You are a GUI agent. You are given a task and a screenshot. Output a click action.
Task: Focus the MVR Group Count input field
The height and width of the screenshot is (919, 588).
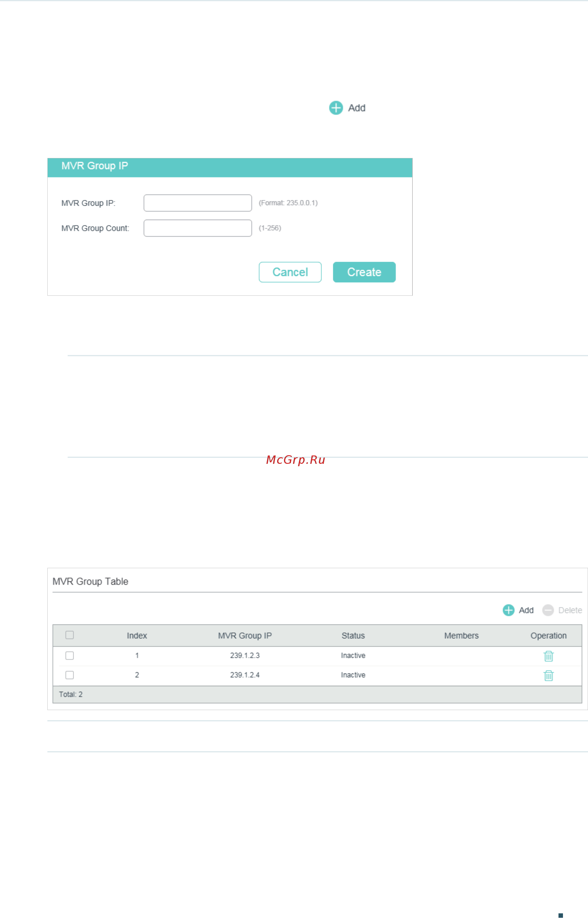click(198, 228)
